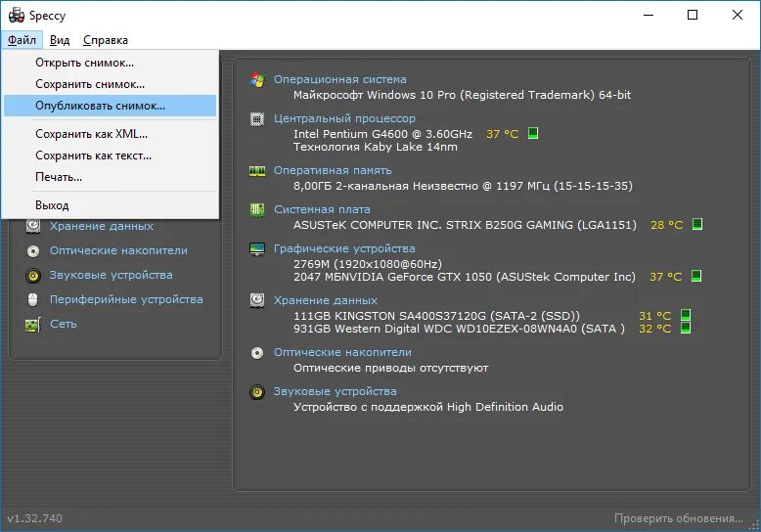The image size is (761, 532).
Task: Click Проверить обновления... link
Action: click(x=679, y=518)
